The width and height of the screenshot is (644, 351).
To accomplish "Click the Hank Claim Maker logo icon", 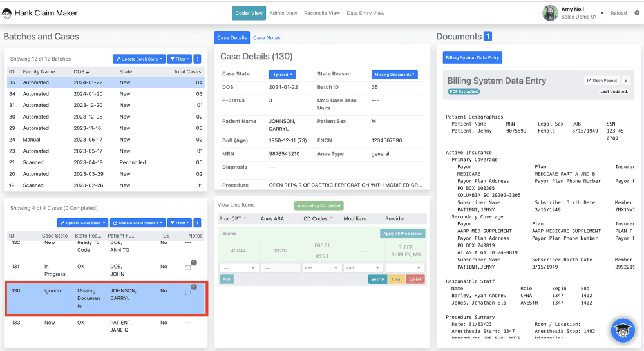I will click(6, 14).
